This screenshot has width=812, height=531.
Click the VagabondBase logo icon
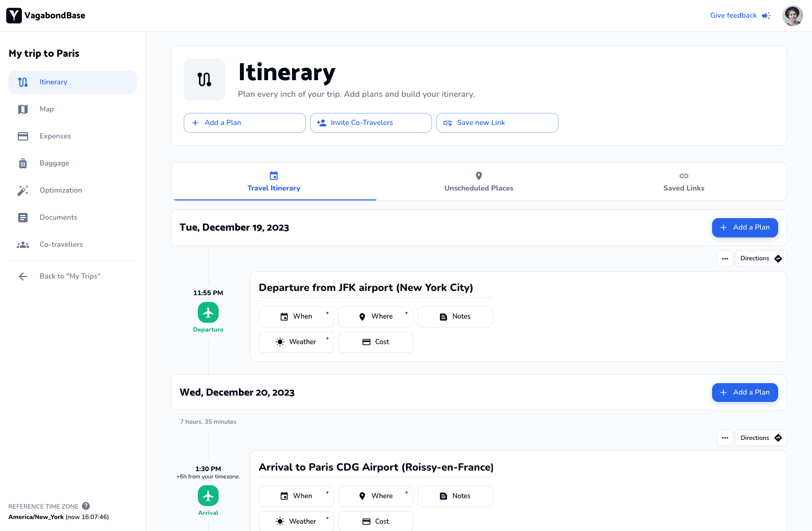(x=14, y=16)
